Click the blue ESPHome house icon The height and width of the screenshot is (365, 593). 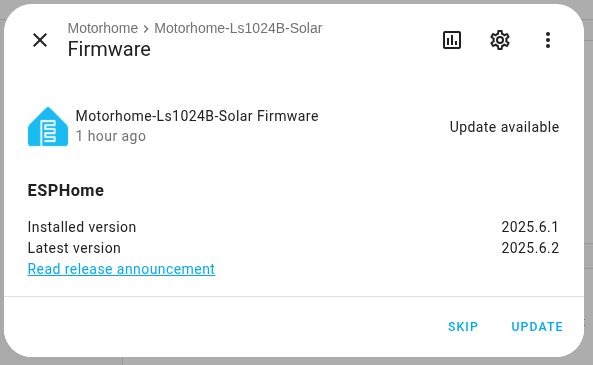click(x=48, y=126)
